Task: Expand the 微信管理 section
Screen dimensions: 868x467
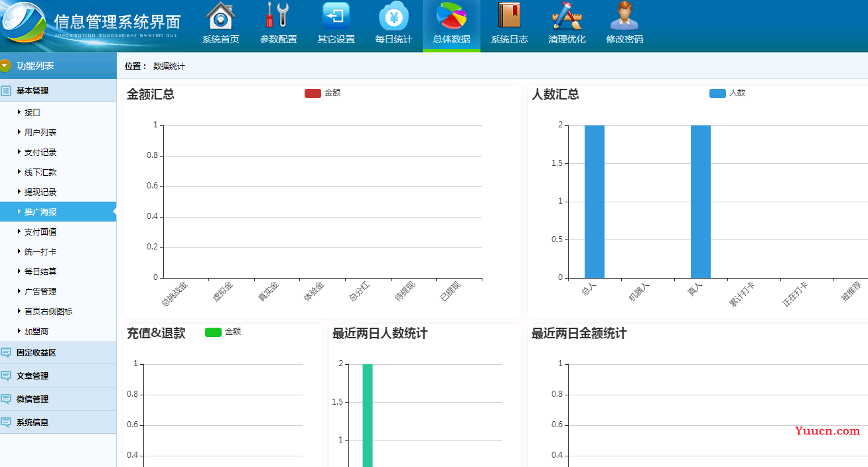Action: point(58,399)
